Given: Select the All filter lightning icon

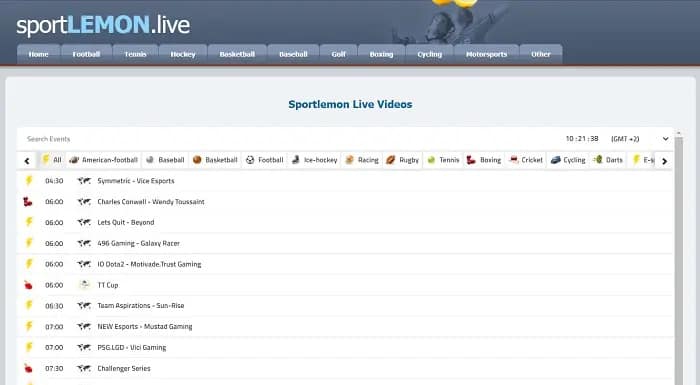Looking at the screenshot, I should tap(46, 159).
